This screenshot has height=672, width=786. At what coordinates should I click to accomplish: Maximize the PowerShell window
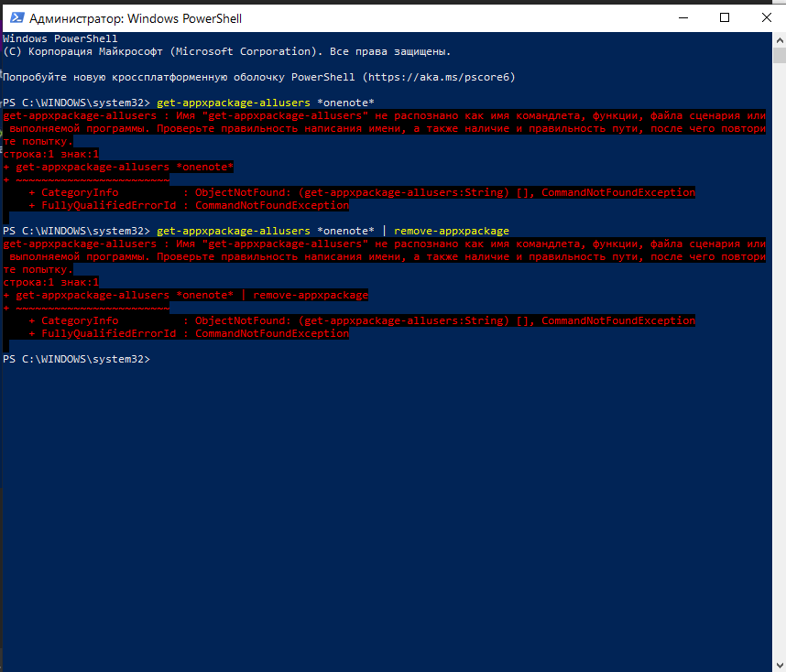725,18
